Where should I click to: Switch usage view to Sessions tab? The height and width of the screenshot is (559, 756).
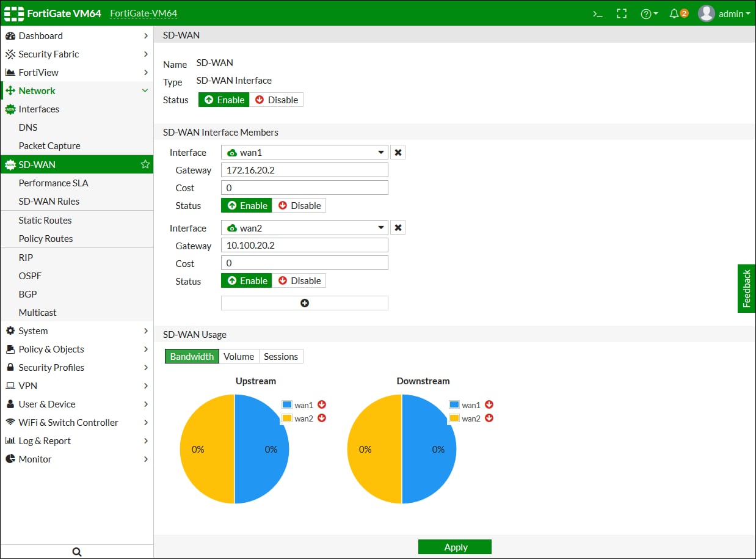tap(281, 357)
